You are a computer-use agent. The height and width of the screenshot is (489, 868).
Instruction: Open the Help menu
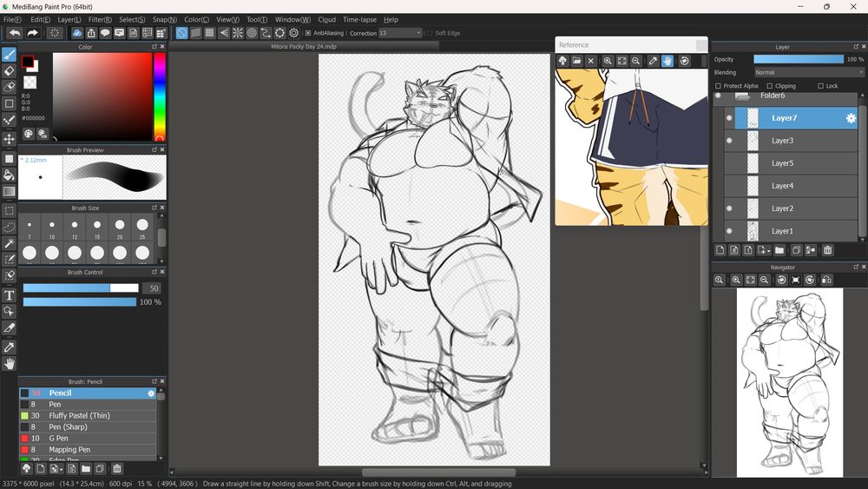[x=391, y=19]
